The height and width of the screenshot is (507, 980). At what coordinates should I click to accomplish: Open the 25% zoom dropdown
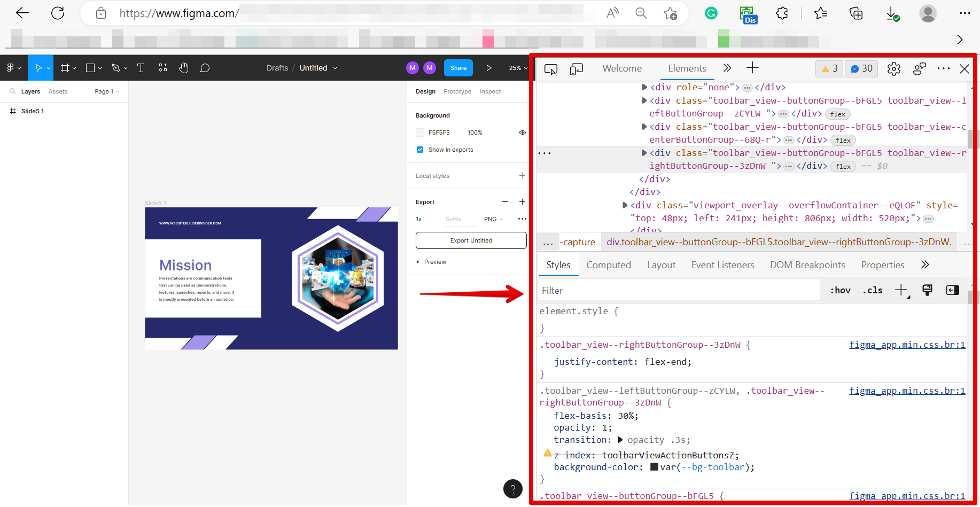[x=518, y=68]
